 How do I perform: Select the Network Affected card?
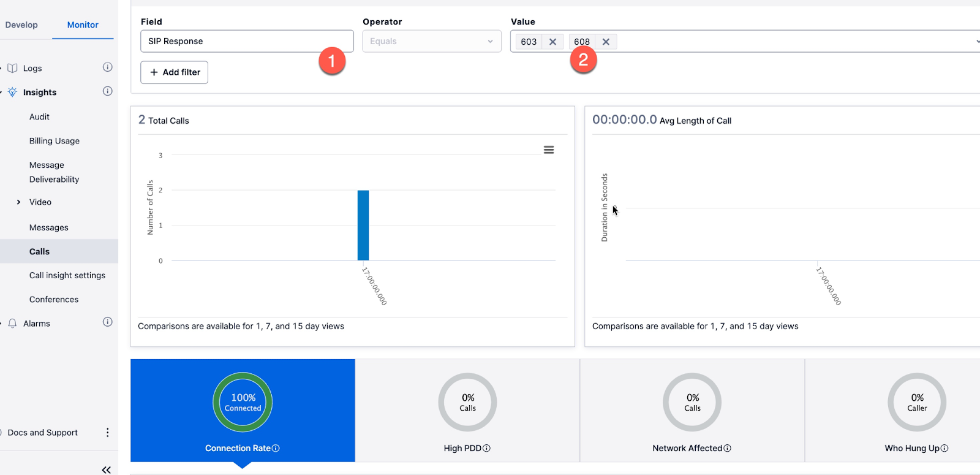tap(692, 411)
